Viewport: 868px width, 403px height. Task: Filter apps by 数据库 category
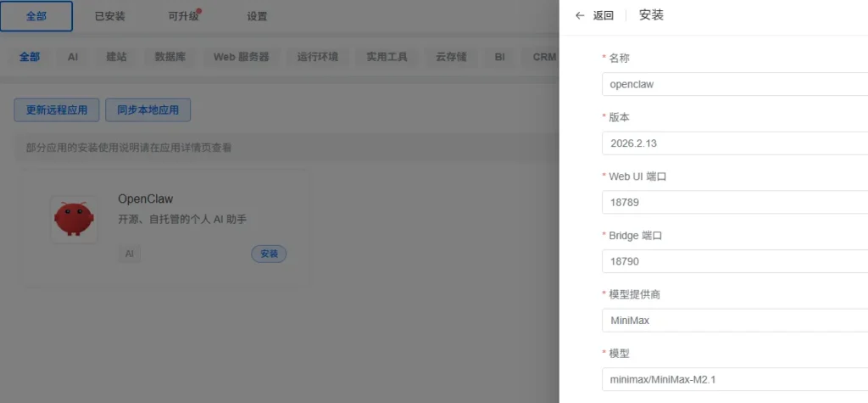[170, 57]
